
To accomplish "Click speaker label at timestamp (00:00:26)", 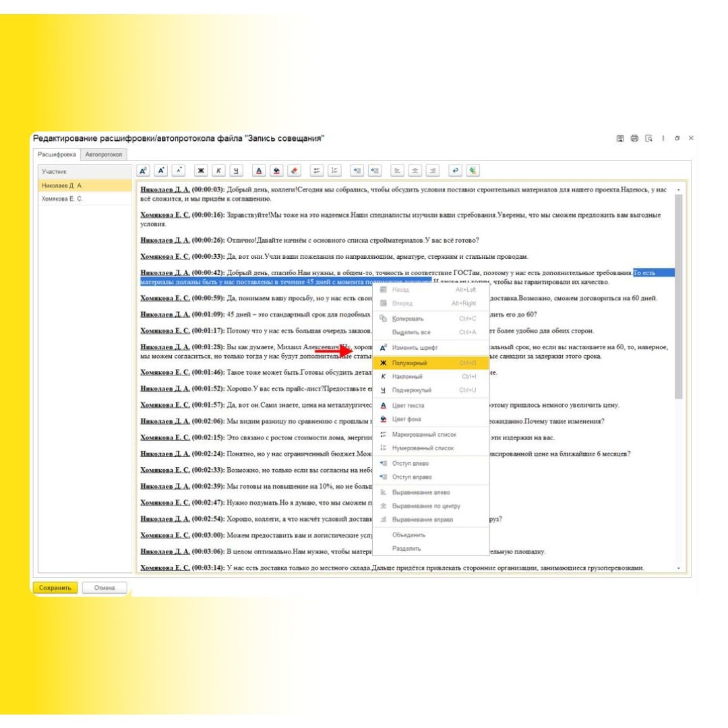I will pos(165,241).
